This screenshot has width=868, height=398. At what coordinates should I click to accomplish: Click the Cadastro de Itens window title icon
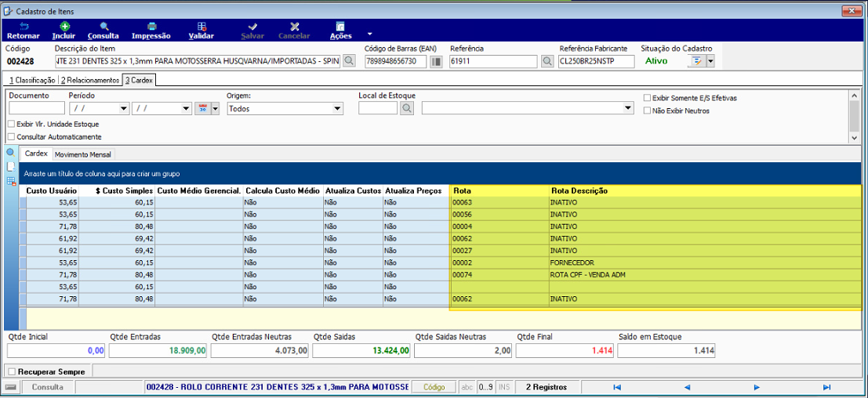pos(9,10)
